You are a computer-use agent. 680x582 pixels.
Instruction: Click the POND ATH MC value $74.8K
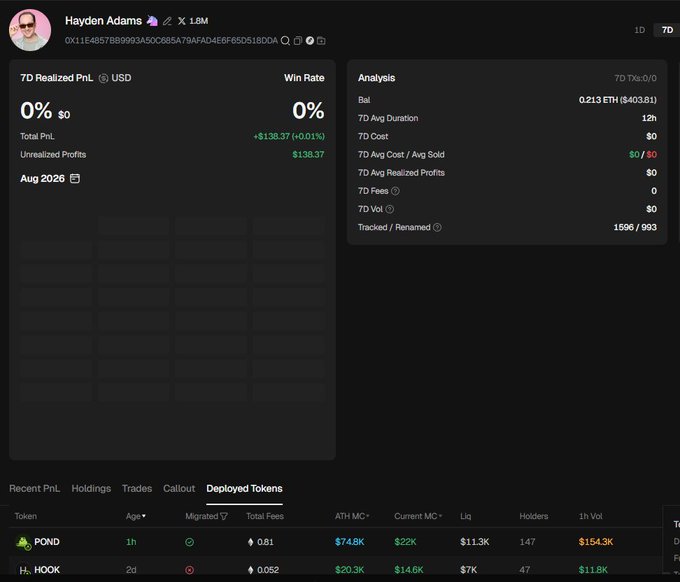[350, 542]
